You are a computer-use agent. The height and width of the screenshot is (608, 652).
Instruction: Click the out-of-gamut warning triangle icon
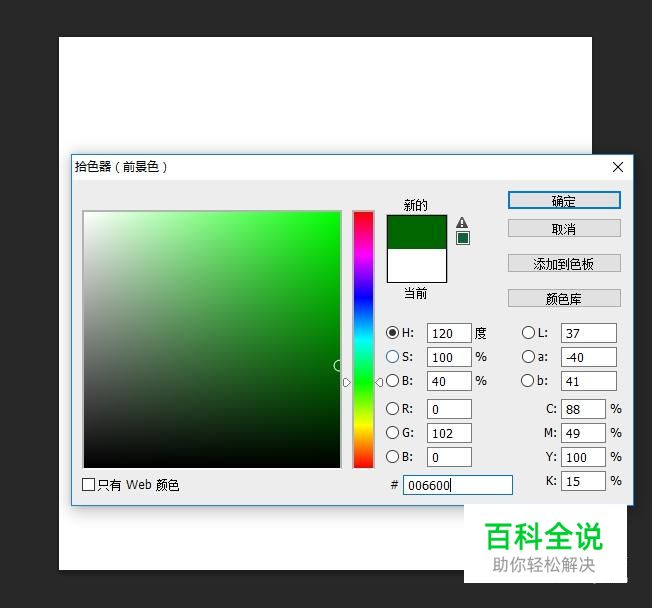[x=462, y=222]
